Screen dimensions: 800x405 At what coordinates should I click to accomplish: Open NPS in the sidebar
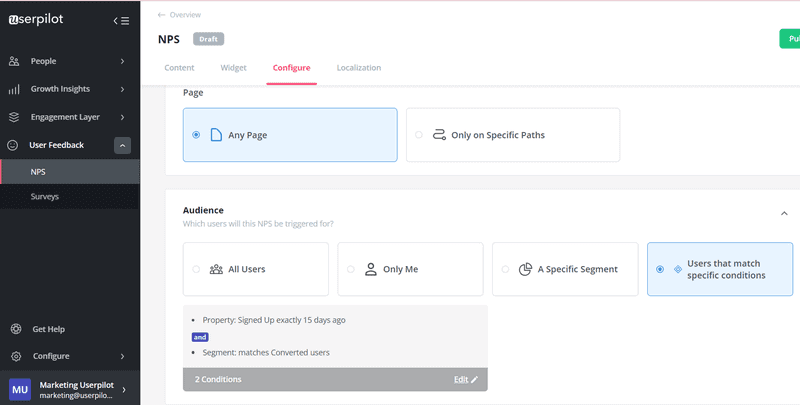(x=70, y=172)
